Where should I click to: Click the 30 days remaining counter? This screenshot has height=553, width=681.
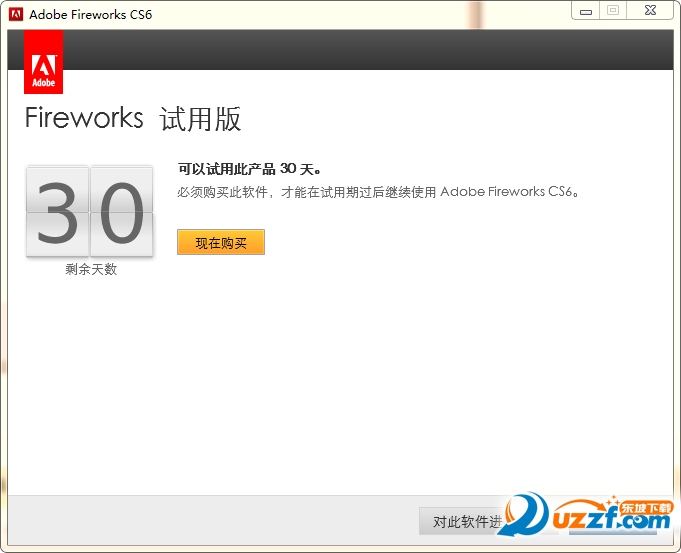[89, 212]
